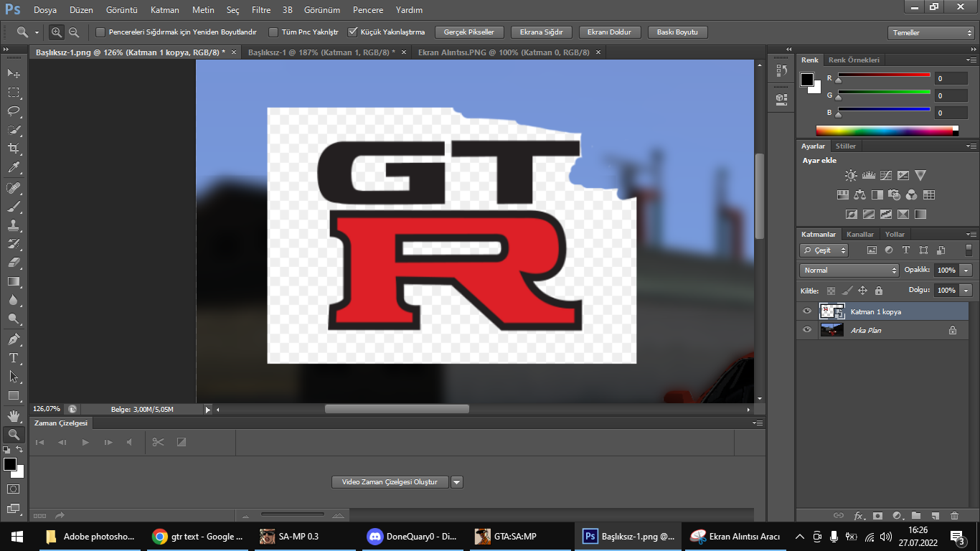Viewport: 980px width, 551px height.
Task: Open the 'Normal' blend mode dropdown
Action: [849, 270]
